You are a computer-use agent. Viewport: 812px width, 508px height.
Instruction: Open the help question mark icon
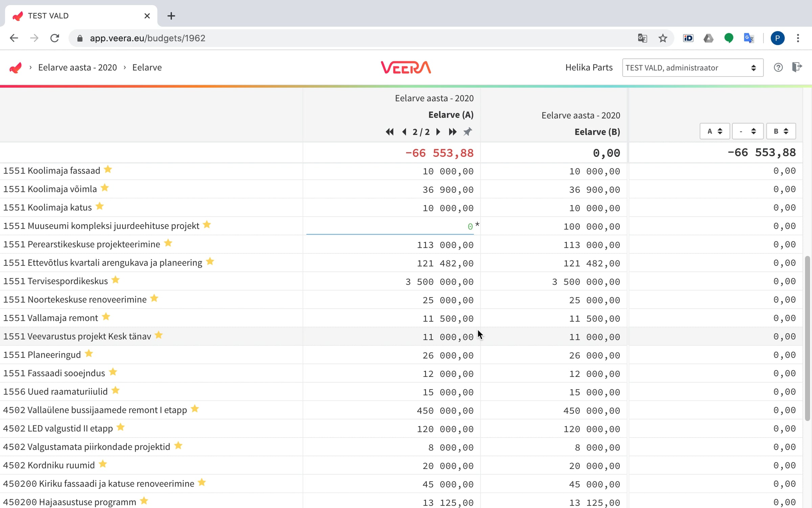tap(778, 67)
